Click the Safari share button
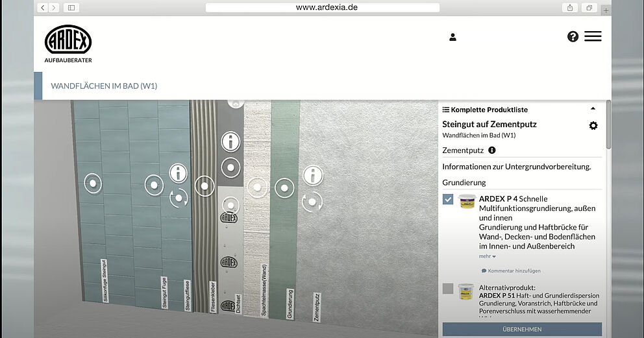The height and width of the screenshot is (338, 644). tap(570, 8)
